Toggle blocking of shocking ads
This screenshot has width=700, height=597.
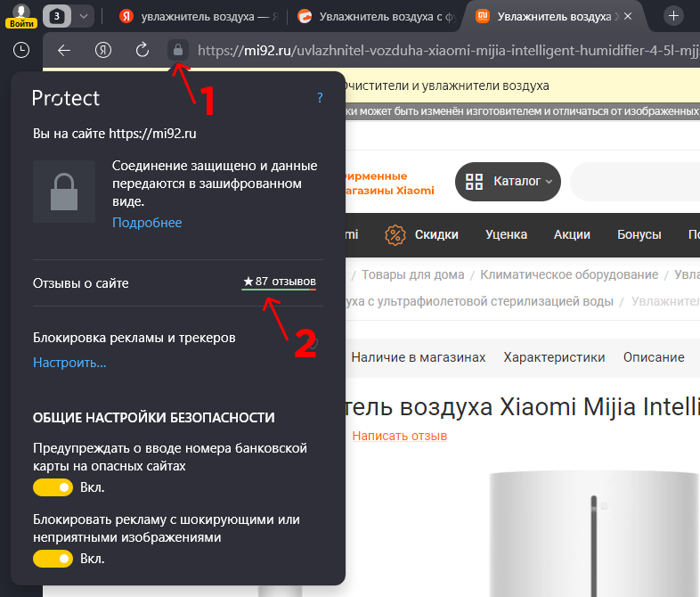(53, 559)
